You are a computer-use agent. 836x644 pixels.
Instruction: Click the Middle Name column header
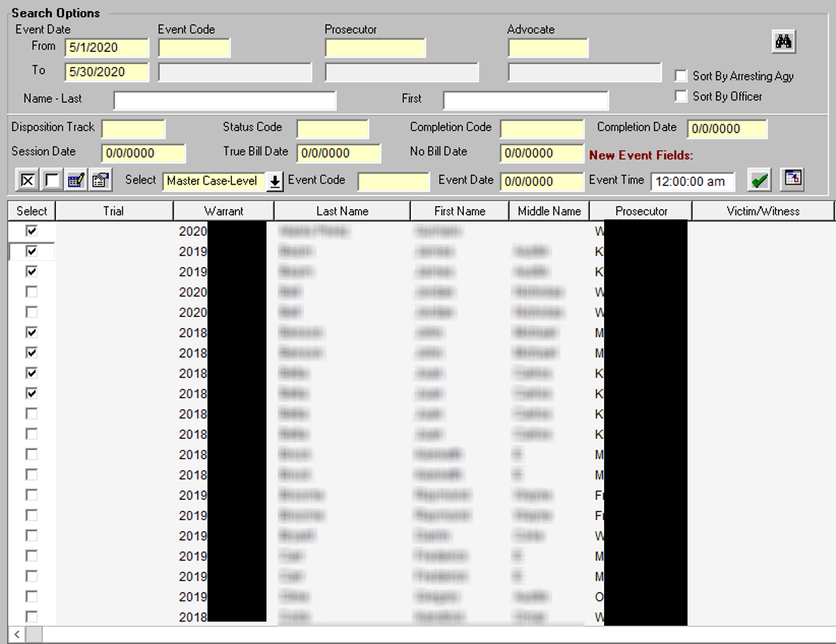pos(549,211)
